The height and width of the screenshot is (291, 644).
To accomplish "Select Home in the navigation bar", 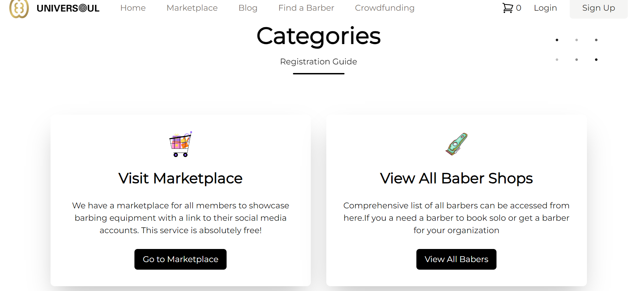I will point(133,8).
